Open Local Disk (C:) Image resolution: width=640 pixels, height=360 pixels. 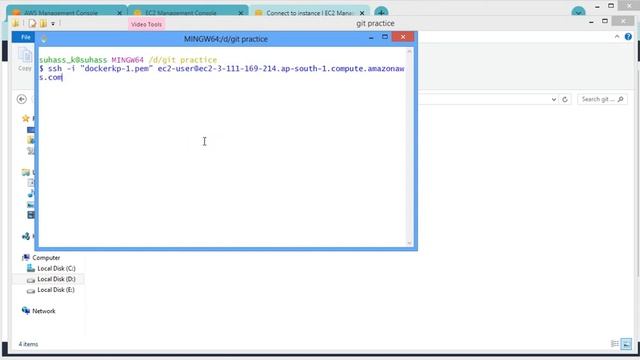click(x=56, y=269)
